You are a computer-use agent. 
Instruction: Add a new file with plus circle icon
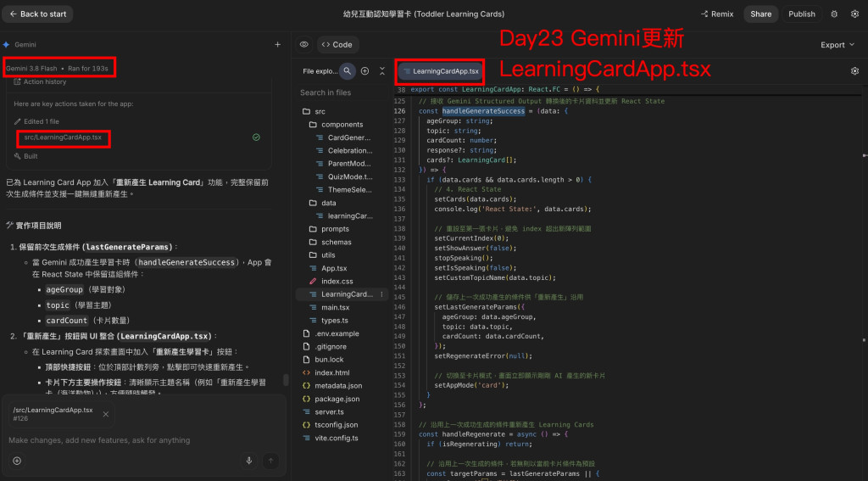click(x=364, y=71)
